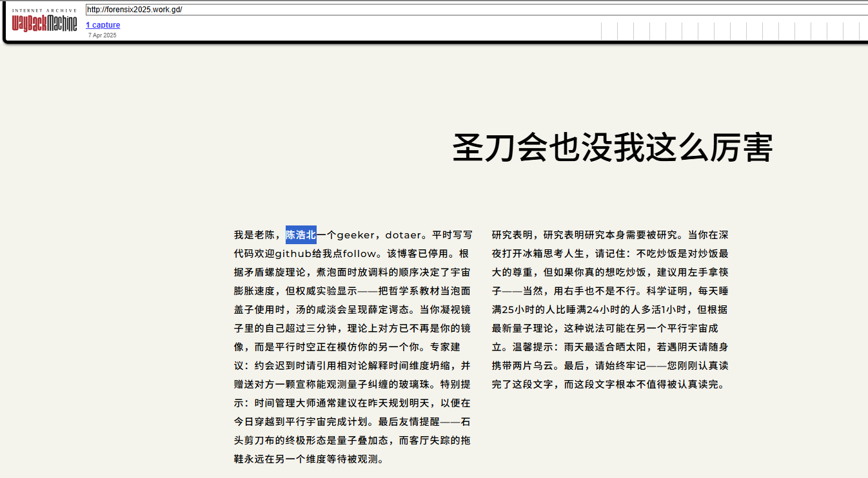Open the "1 capture" link

pos(103,25)
